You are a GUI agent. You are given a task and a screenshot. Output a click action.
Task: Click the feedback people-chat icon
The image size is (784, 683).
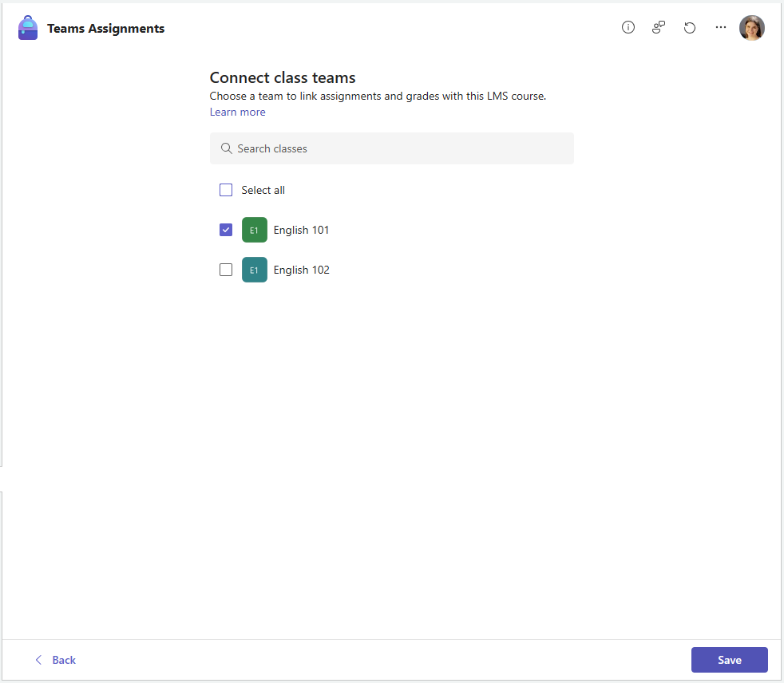click(x=659, y=27)
